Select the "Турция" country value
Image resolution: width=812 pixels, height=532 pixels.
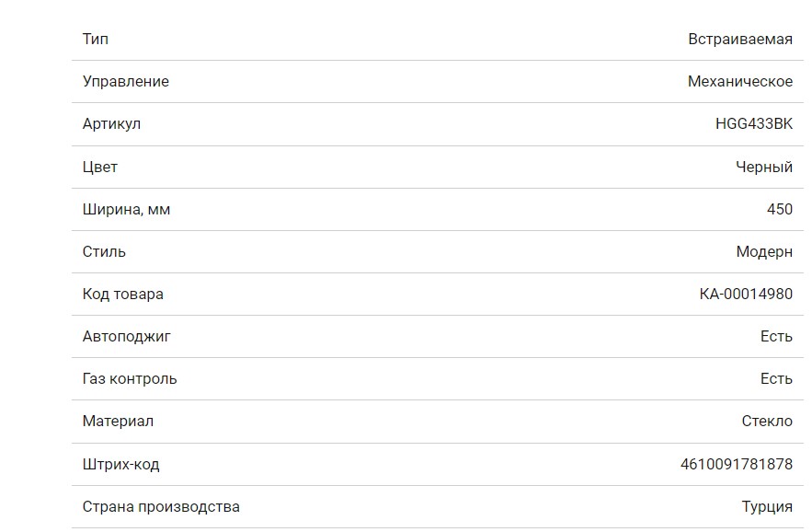pos(766,507)
